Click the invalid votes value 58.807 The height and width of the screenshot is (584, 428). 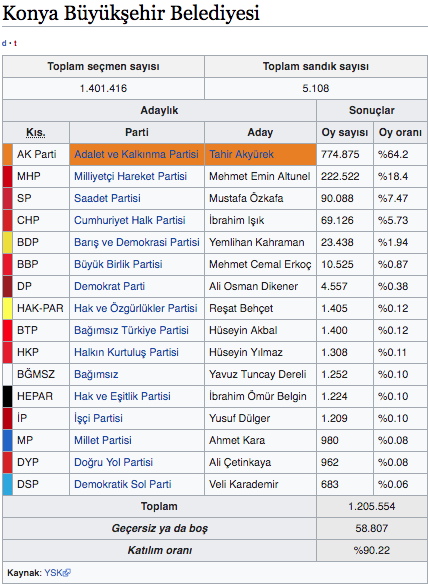[371, 528]
